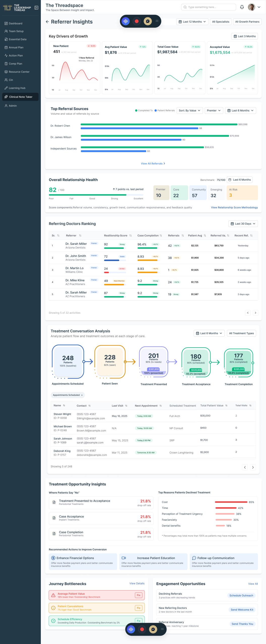Open the Last 12 Months dropdown
The image size is (266, 644).
pos(192,22)
